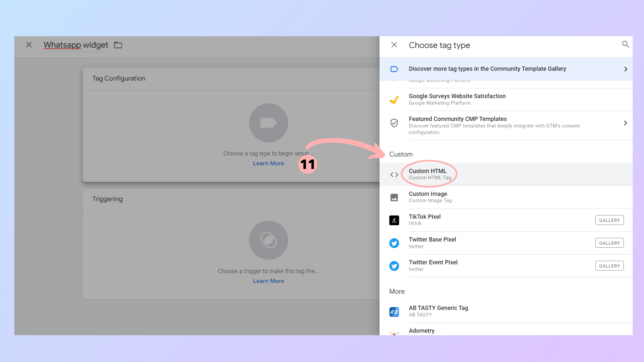Click 'Choose a trigger to make this tag fire' text
The image size is (644, 362).
(x=268, y=271)
